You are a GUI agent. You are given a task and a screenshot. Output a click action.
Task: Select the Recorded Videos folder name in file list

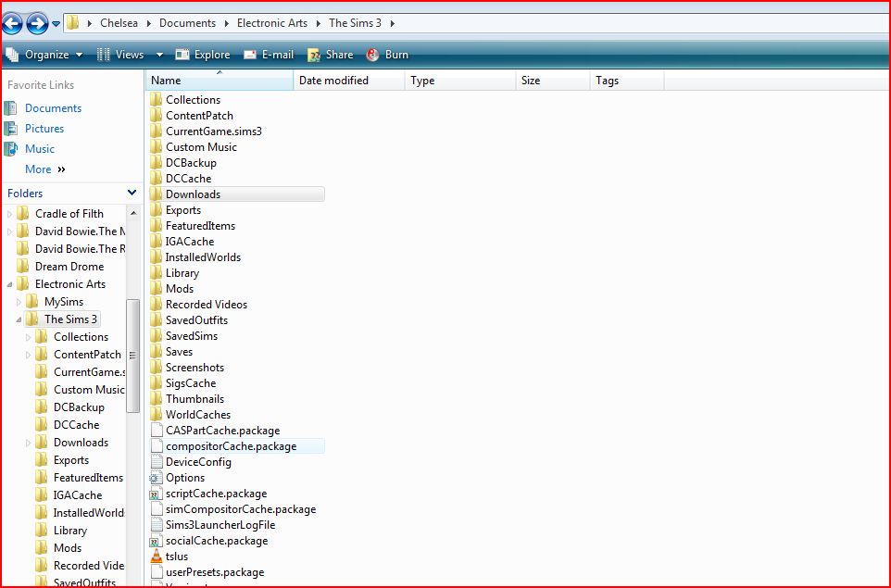[207, 305]
